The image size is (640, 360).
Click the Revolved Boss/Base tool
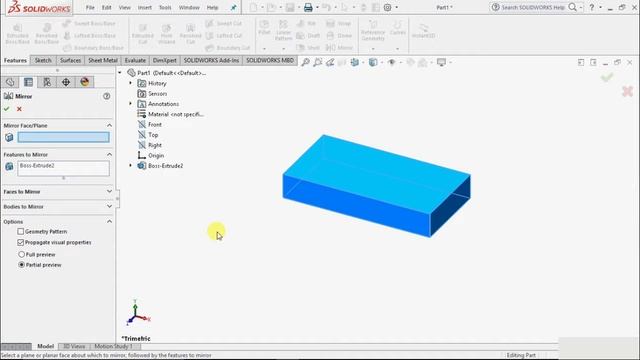pos(47,34)
